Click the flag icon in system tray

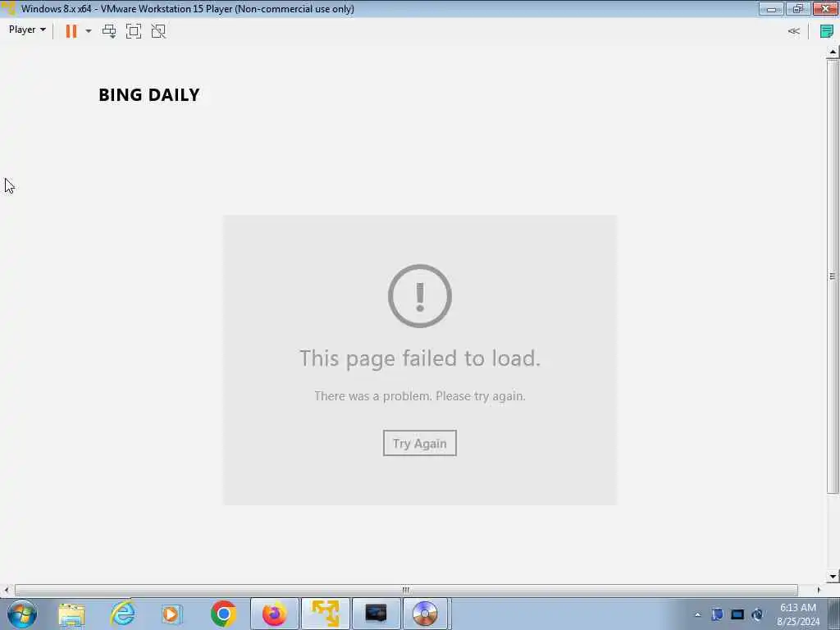(717, 614)
